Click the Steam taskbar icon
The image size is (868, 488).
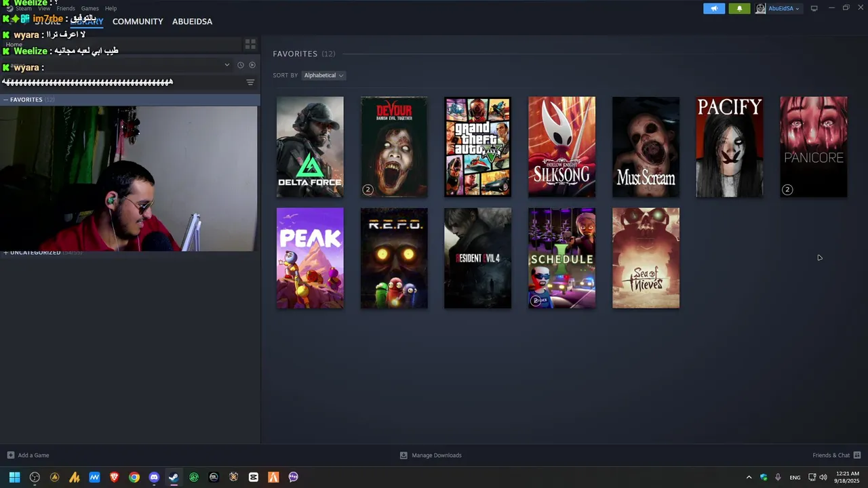(x=174, y=477)
